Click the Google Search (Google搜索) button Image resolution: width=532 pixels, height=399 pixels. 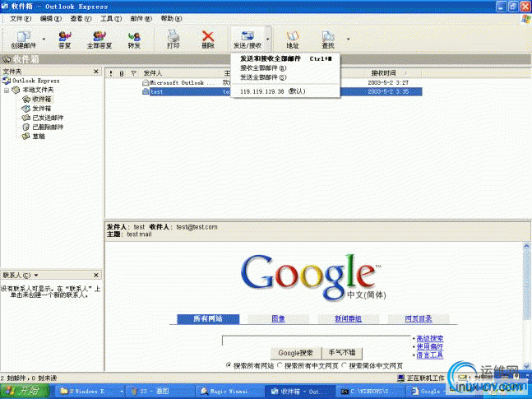295,353
